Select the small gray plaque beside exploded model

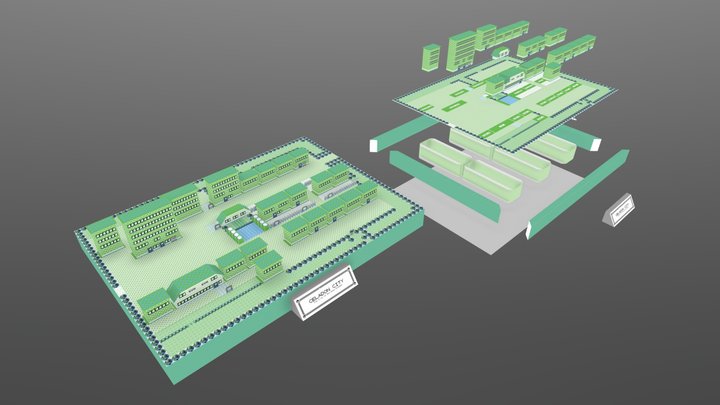[x=619, y=209]
